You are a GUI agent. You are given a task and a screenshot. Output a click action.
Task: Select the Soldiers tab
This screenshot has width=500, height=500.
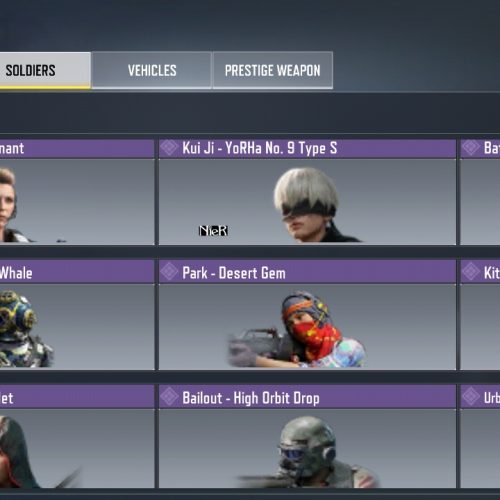[45, 70]
